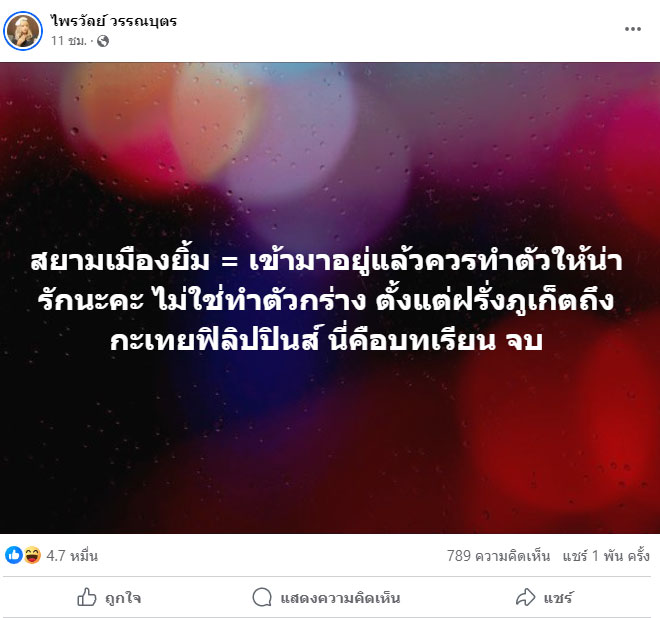660x618 pixels.
Task: Click the แชร์ label in action bar
Action: coord(558,598)
